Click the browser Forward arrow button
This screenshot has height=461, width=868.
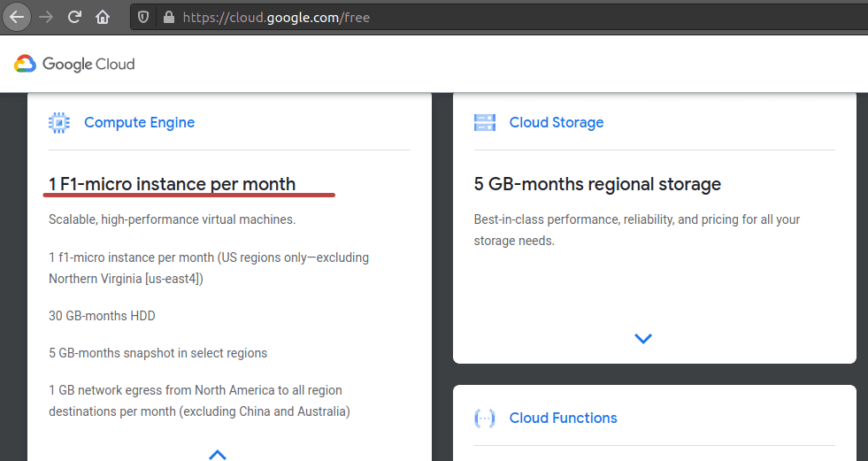coord(46,17)
